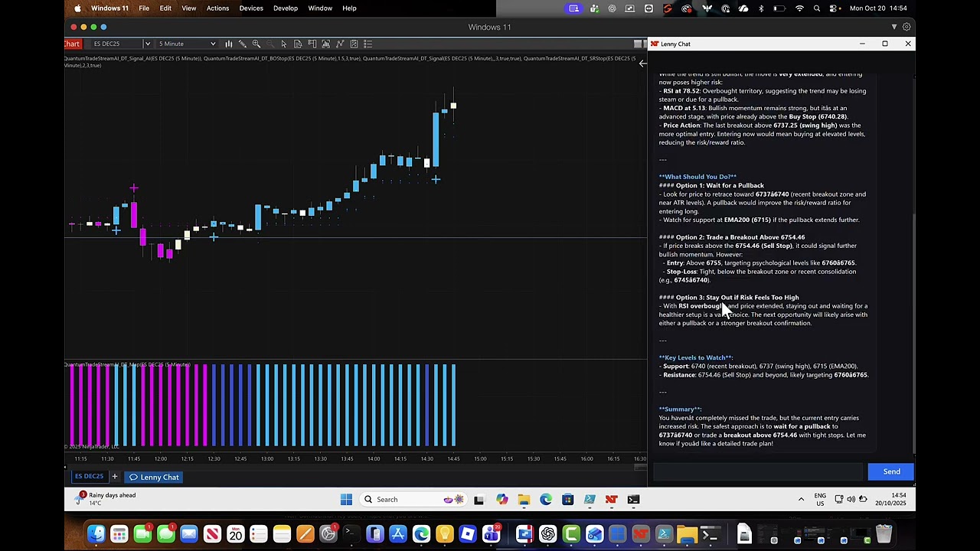Open the Chart Trader icon in the toolbar
The height and width of the screenshot is (551, 980).
(x=312, y=44)
